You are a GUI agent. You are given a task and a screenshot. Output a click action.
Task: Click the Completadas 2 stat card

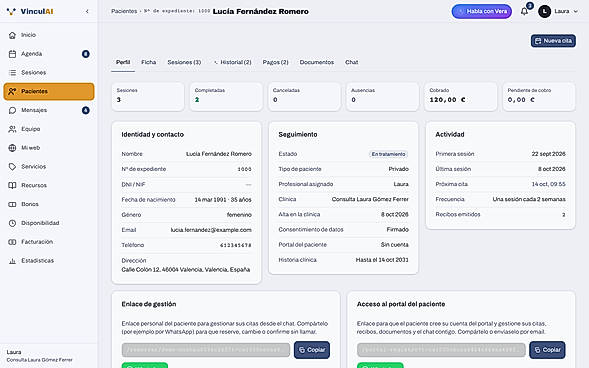[226, 97]
